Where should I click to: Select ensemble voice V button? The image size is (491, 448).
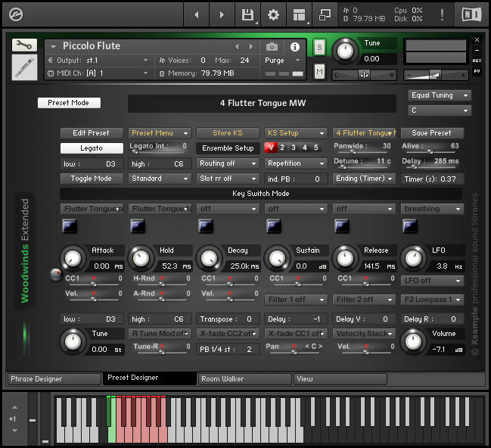point(271,148)
